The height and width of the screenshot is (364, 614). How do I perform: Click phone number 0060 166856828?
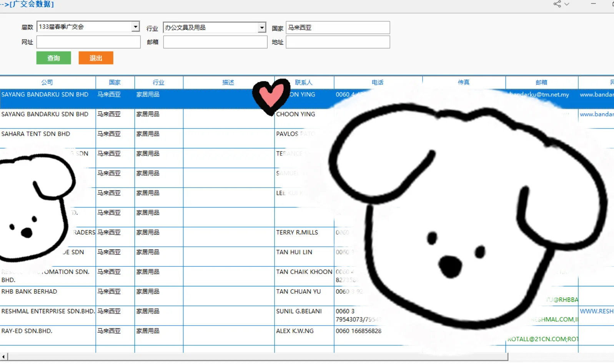click(x=358, y=331)
